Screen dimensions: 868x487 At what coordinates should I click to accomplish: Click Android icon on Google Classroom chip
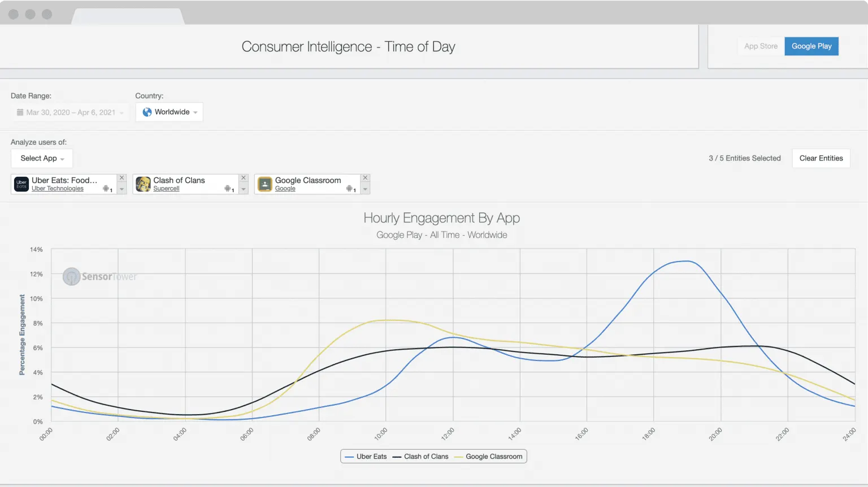(x=350, y=189)
